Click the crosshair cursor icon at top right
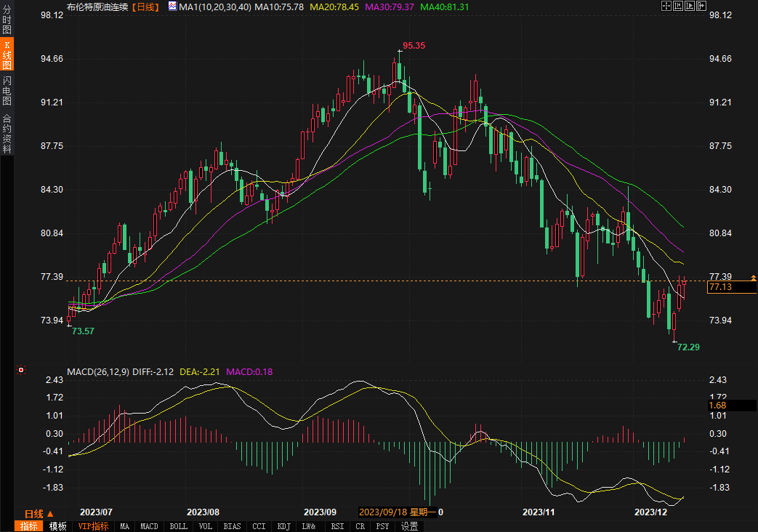 (666, 6)
